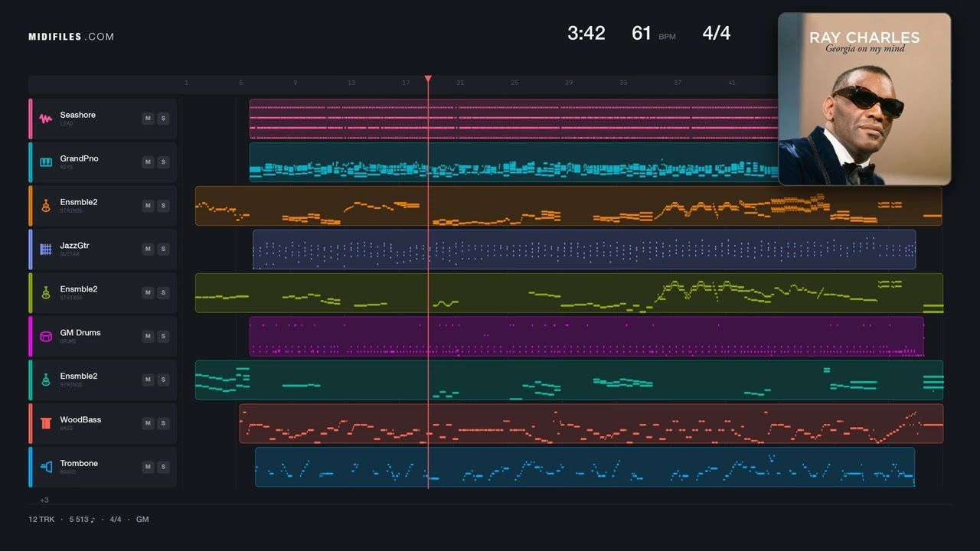Select the blue Trombone MIDI clip
Screen dimensions: 980x551
(585, 467)
